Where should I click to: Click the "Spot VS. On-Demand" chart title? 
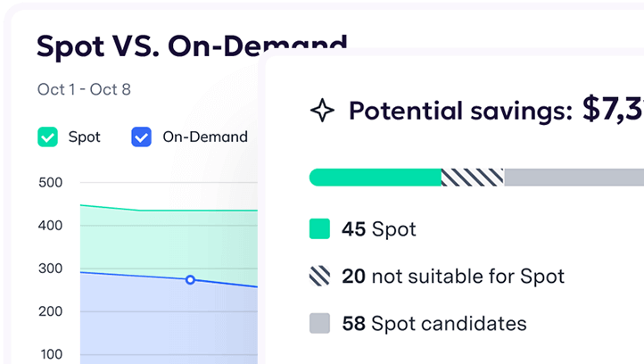[191, 46]
